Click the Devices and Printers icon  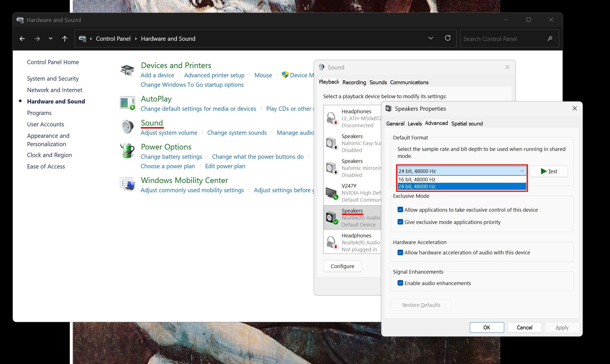click(x=127, y=70)
